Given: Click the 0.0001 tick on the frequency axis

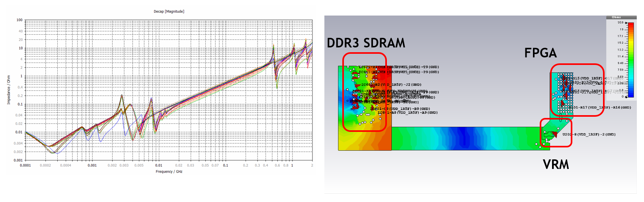Looking at the screenshot, I should point(25,165).
